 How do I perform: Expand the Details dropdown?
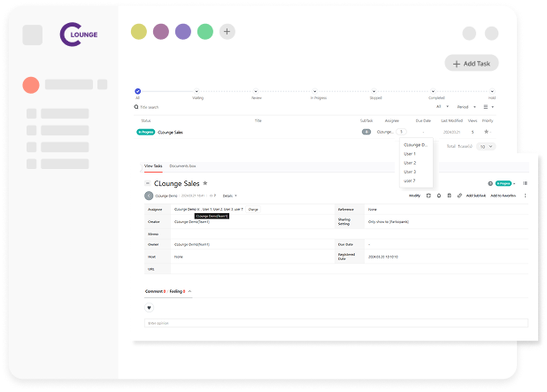point(229,196)
